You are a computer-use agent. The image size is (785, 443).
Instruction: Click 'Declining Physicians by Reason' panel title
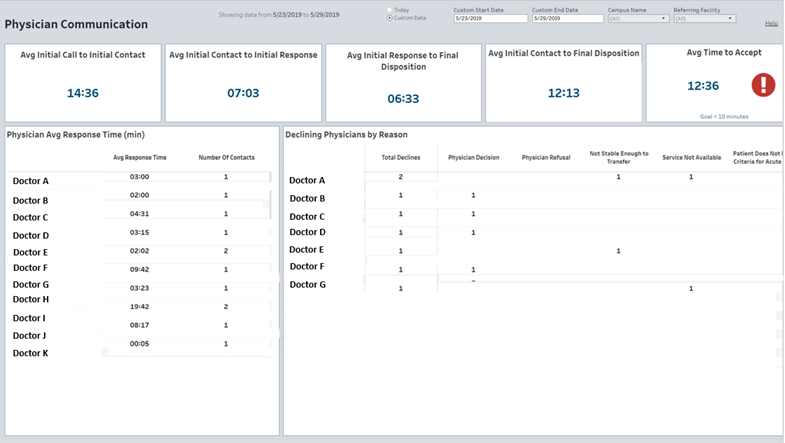tap(346, 134)
